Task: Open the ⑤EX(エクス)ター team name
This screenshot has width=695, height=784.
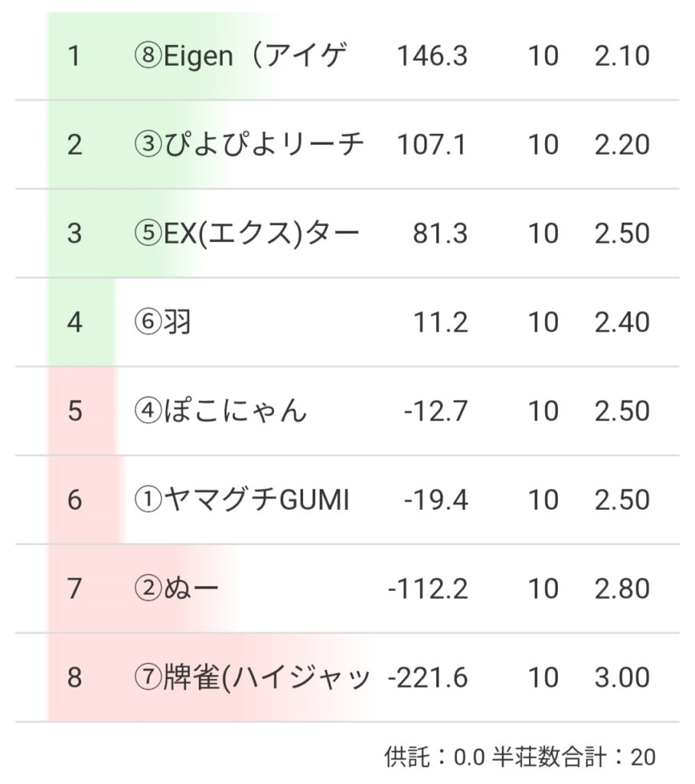Action: click(246, 234)
